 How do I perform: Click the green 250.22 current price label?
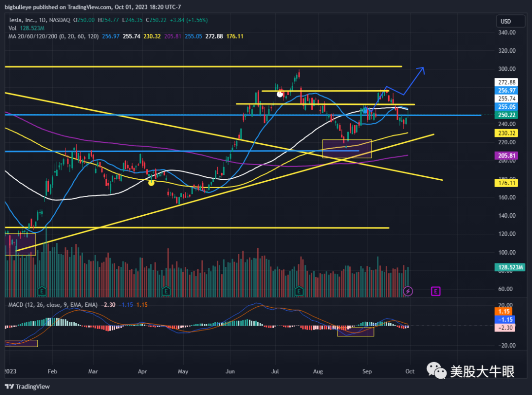506,115
